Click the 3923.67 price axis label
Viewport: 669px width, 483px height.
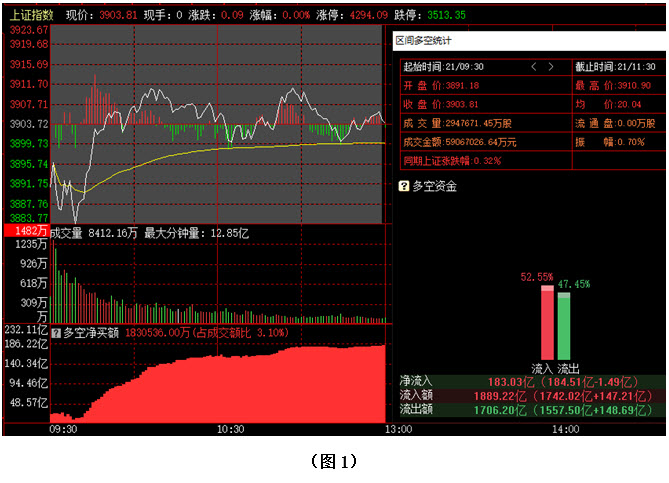(x=29, y=30)
